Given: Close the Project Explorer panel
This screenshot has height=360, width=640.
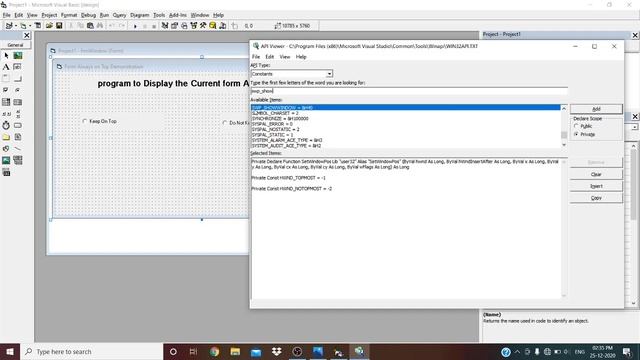Looking at the screenshot, I should (x=635, y=35).
